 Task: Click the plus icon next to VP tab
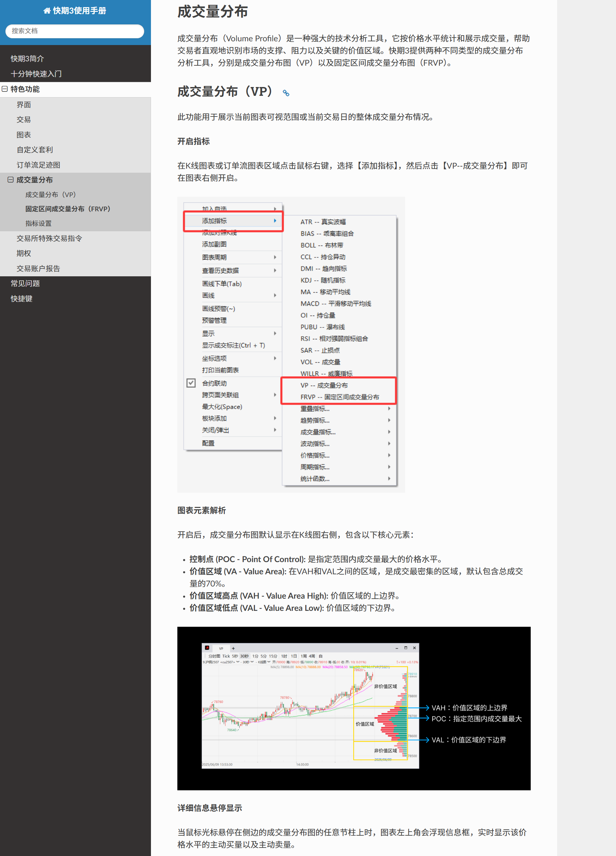coord(233,648)
